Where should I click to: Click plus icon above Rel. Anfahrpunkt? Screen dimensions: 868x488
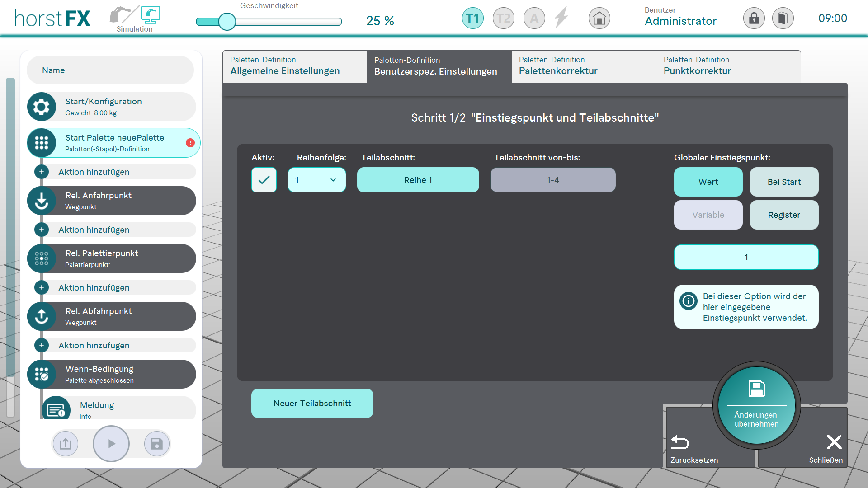point(42,172)
